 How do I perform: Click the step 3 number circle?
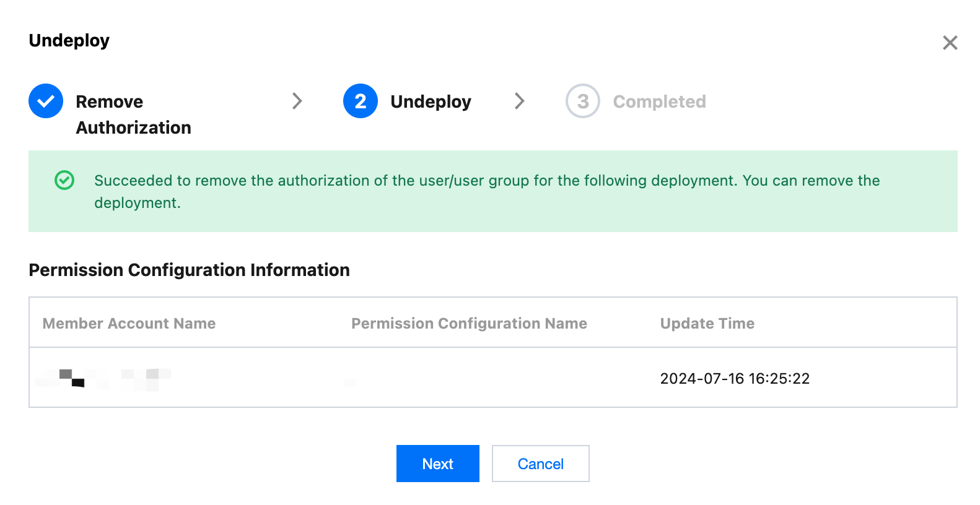tap(582, 101)
